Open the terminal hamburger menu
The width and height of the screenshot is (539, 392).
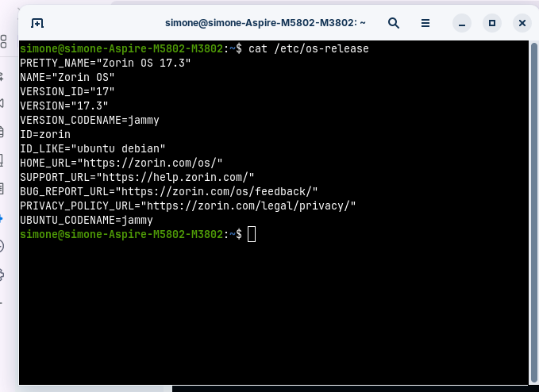425,23
